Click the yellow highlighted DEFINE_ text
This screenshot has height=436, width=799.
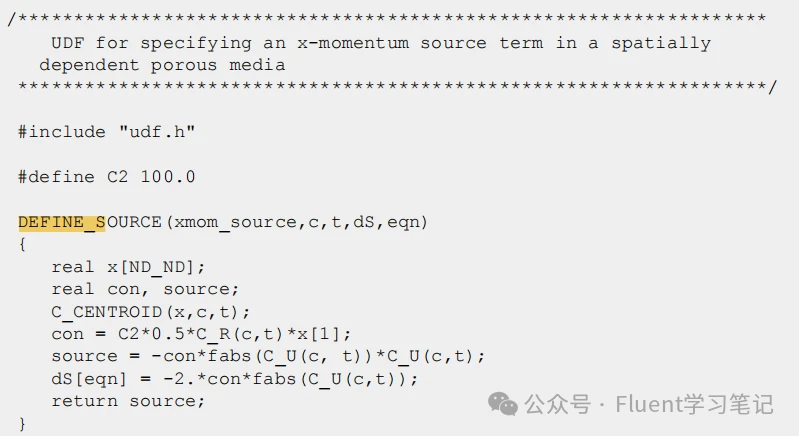click(61, 222)
